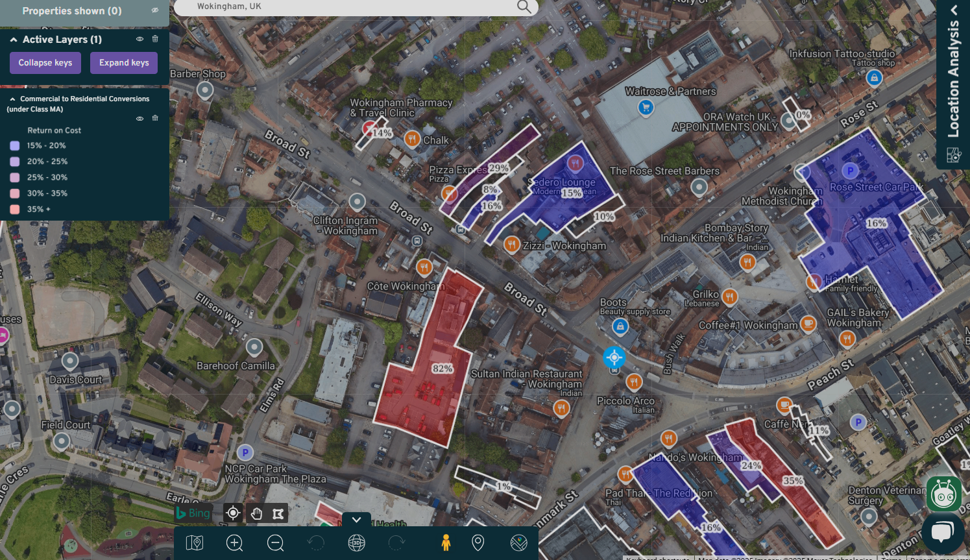Screen dimensions: 970x560
Task: Open the robot assistant icon
Action: (x=943, y=494)
